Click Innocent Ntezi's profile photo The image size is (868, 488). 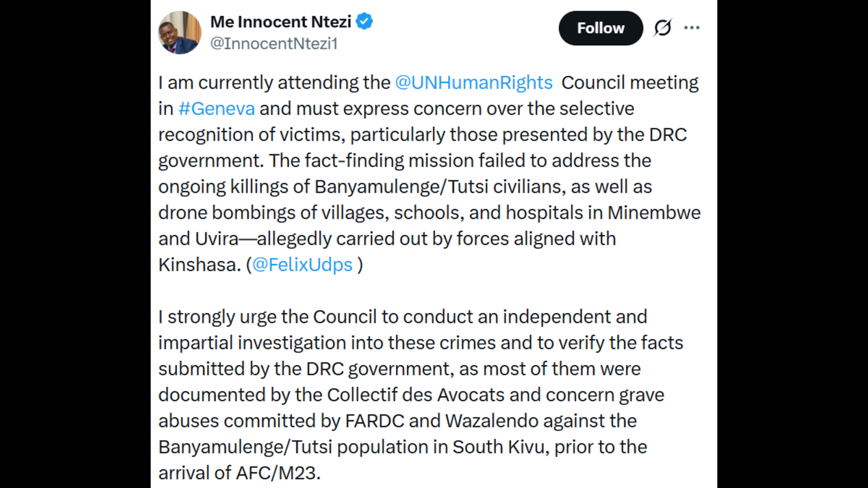pos(180,33)
